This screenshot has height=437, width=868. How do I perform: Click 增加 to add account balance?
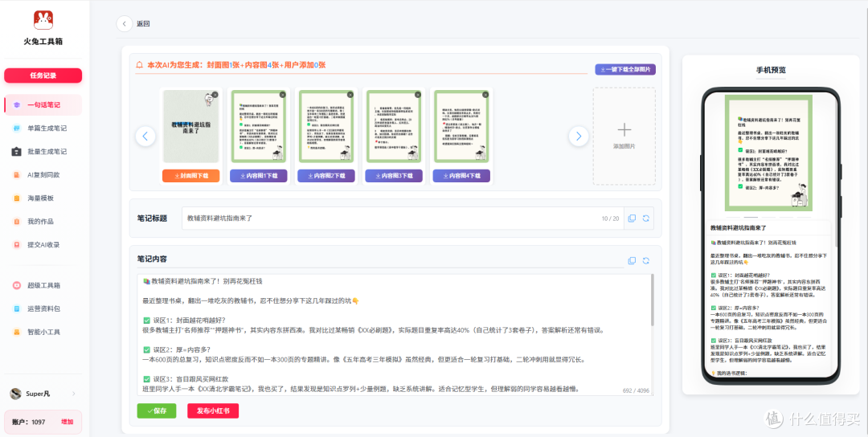67,422
